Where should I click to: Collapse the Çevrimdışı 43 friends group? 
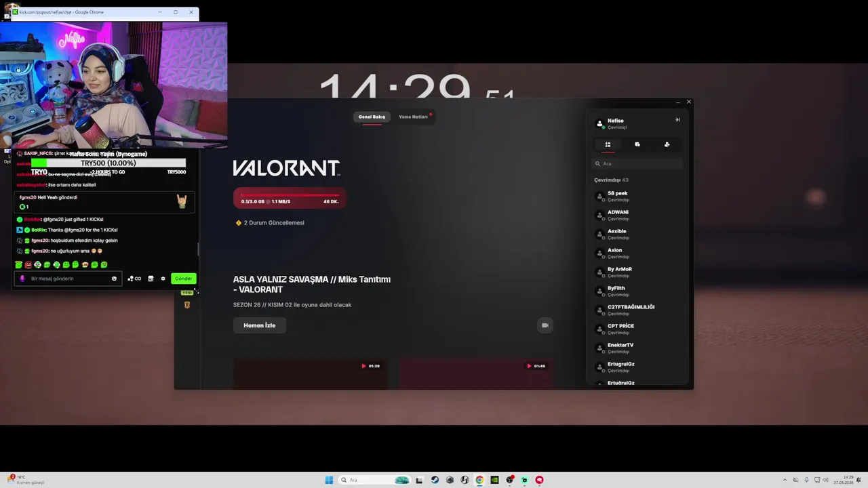pos(612,180)
